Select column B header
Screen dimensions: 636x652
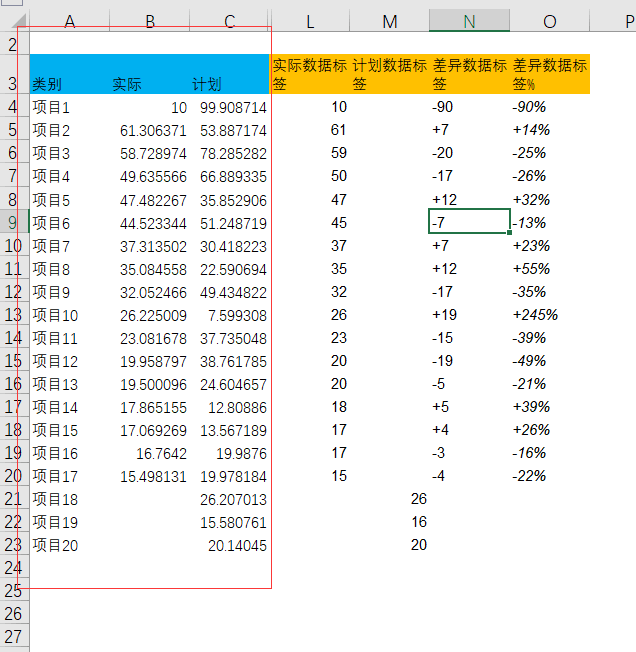[150, 21]
